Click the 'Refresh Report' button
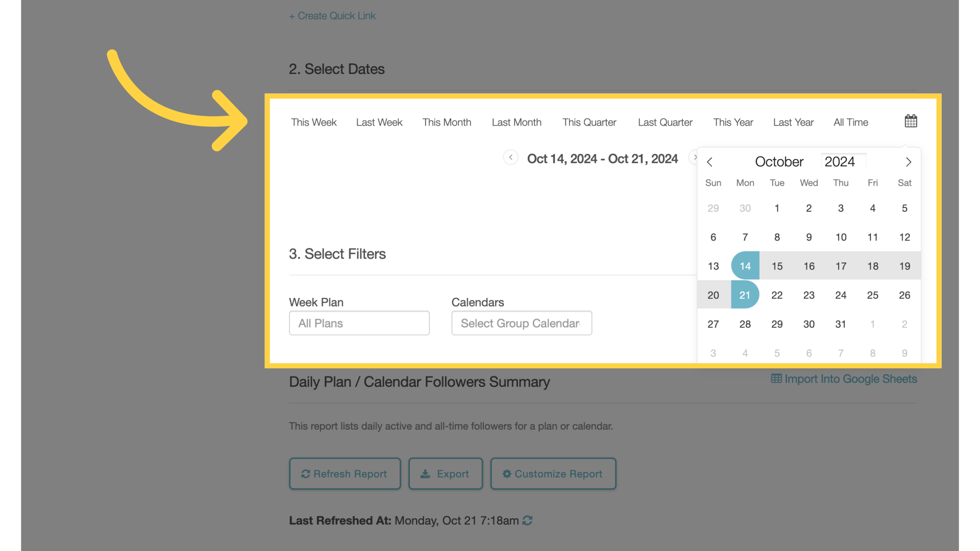The height and width of the screenshot is (551, 980). click(x=344, y=473)
